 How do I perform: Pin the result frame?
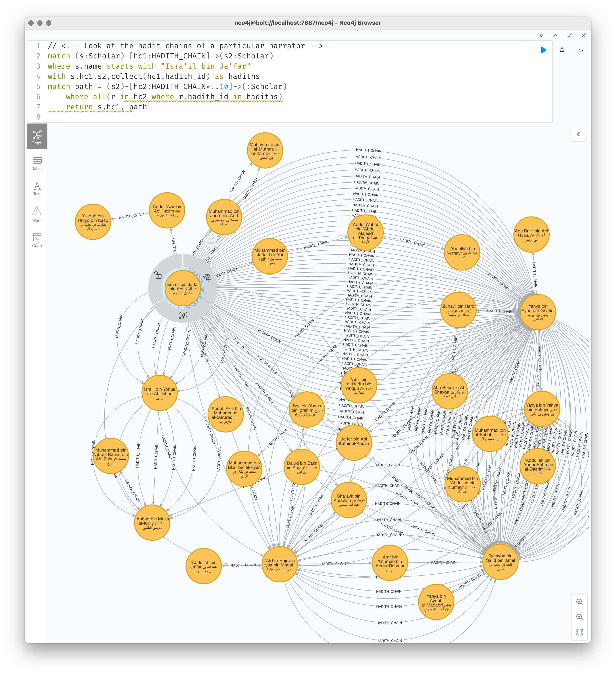(541, 36)
